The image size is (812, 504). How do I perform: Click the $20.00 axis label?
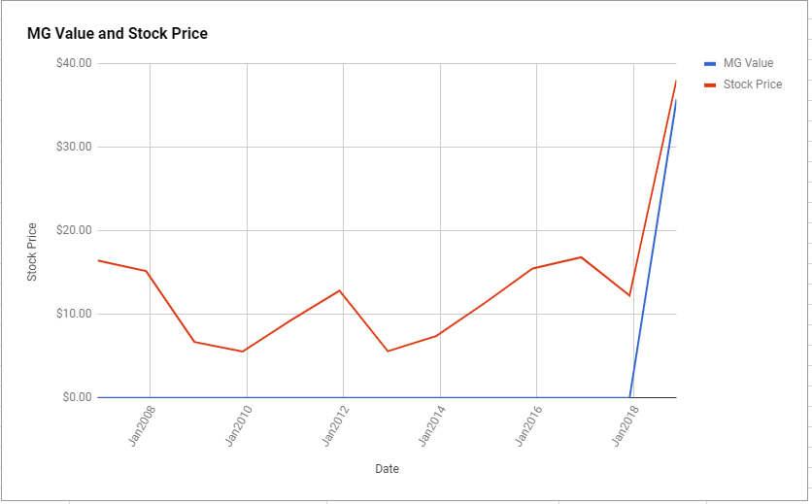coord(74,230)
